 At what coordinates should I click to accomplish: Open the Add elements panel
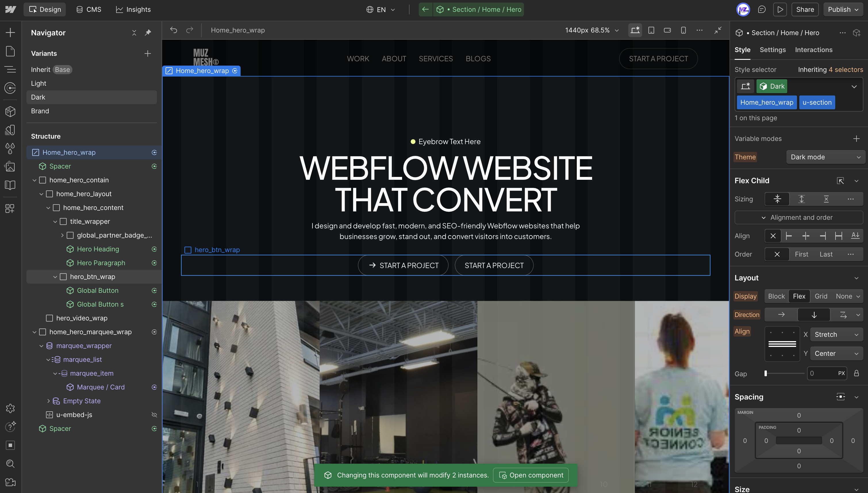(x=10, y=33)
